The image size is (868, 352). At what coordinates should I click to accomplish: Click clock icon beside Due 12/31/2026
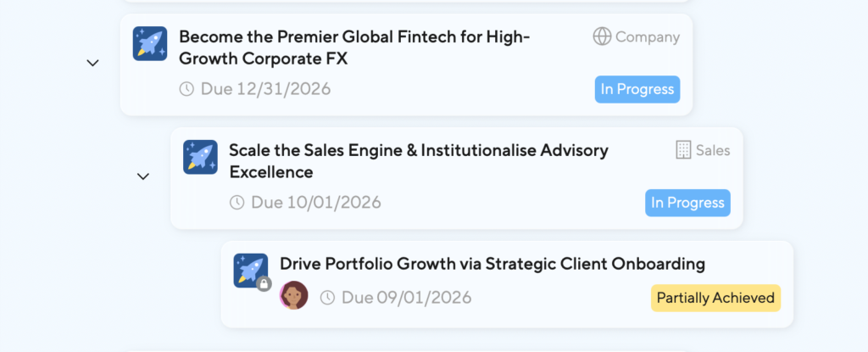tap(186, 89)
